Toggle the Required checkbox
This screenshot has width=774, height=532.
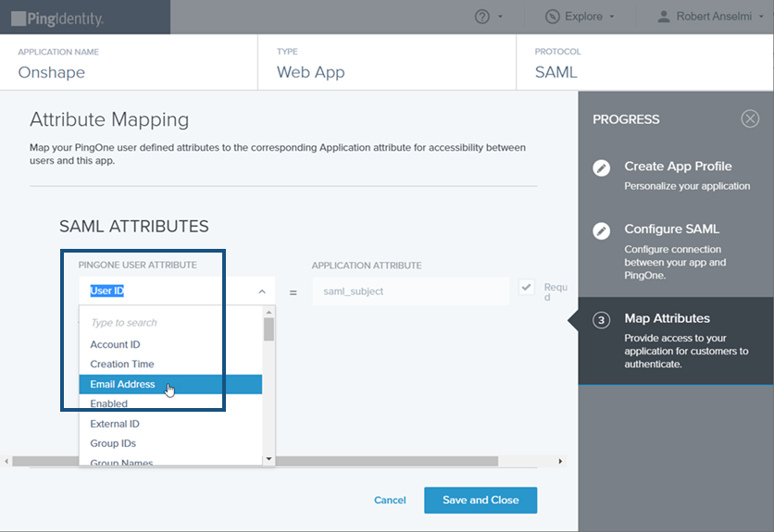(527, 288)
